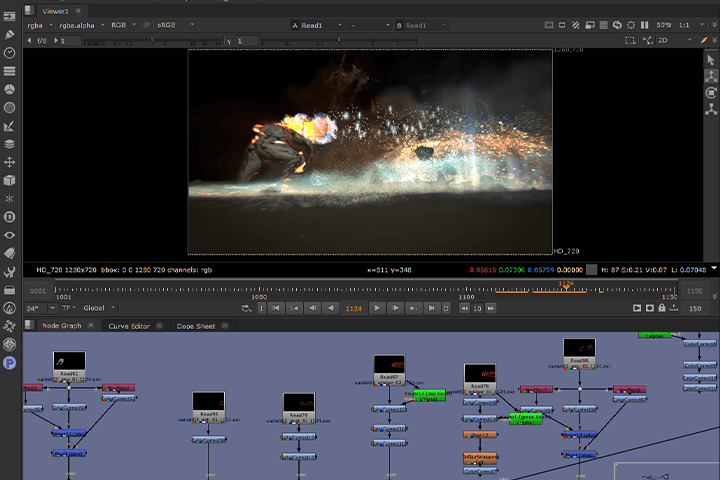Open the 2D view mode dropdown
The height and width of the screenshot is (480, 720).
click(x=675, y=40)
